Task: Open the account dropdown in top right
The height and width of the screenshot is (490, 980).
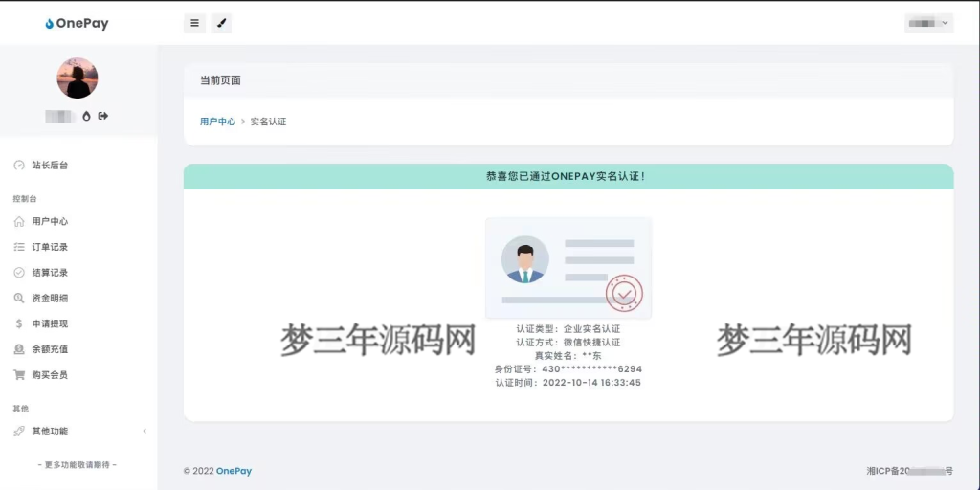Action: (x=928, y=23)
